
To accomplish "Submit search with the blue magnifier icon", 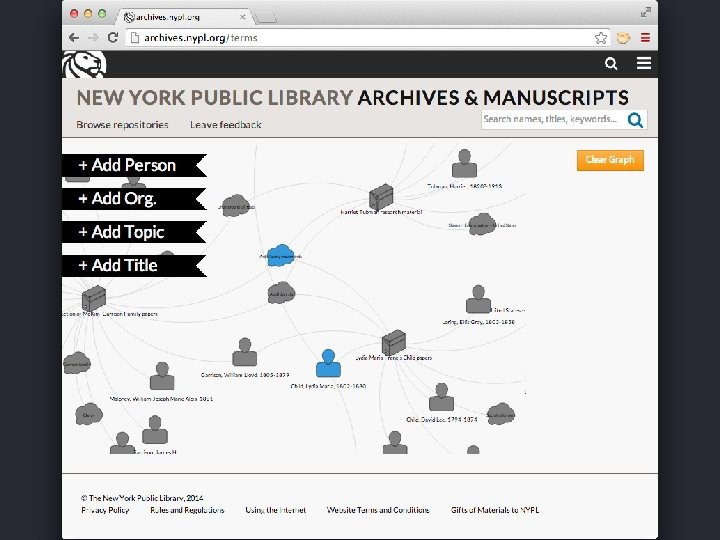I will pyautogui.click(x=635, y=120).
